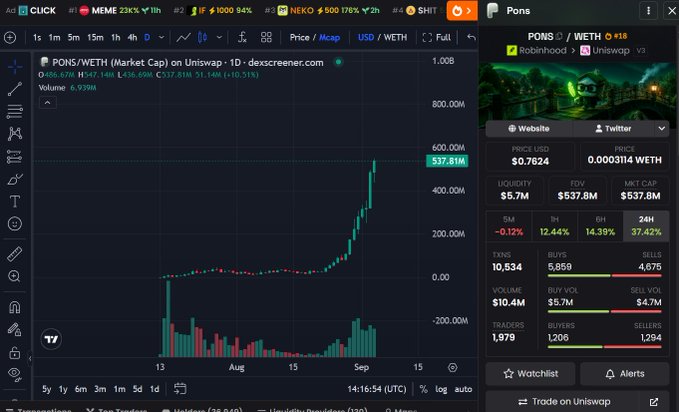Create price Alerts for Pons
Viewport: 679px width, 412px height.
(x=624, y=373)
